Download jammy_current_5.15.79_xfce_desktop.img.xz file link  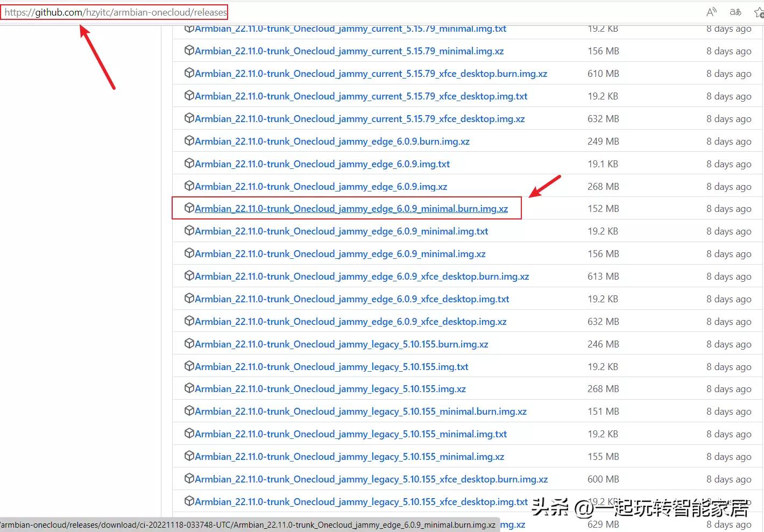[359, 119]
